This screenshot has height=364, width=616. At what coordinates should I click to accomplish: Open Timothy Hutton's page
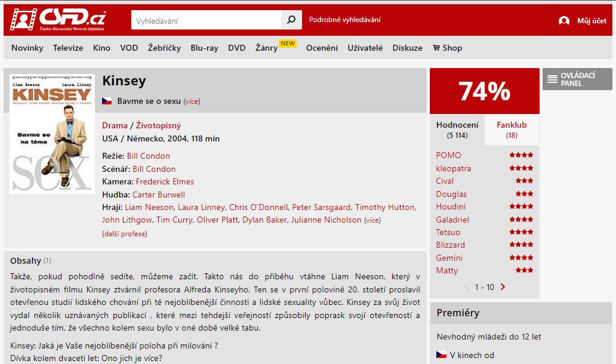[384, 207]
